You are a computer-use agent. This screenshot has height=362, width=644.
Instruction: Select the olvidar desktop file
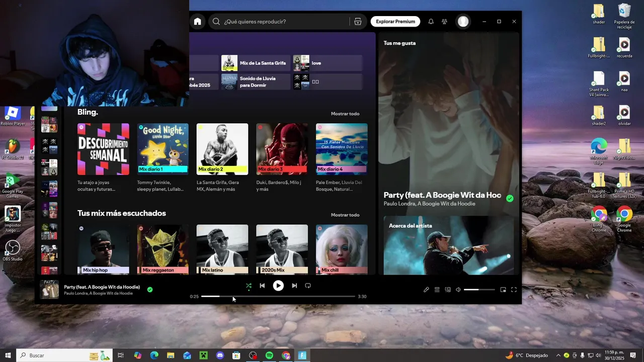coord(624,115)
